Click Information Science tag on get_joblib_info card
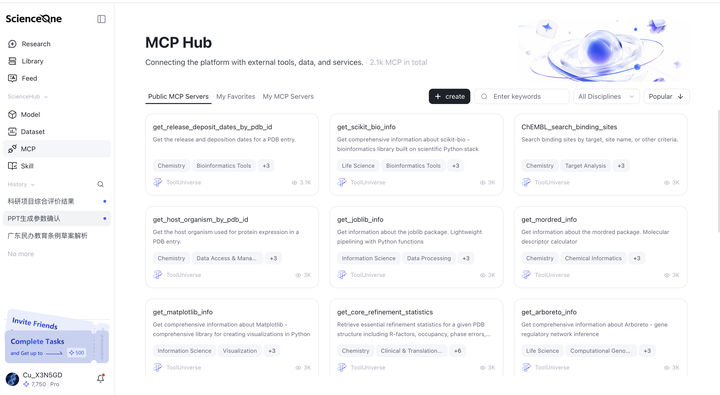 coord(368,258)
